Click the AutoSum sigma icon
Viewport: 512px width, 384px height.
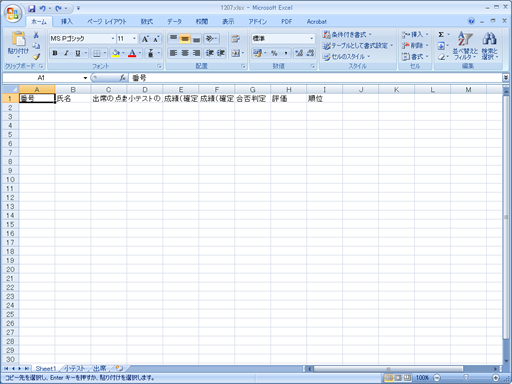click(441, 35)
